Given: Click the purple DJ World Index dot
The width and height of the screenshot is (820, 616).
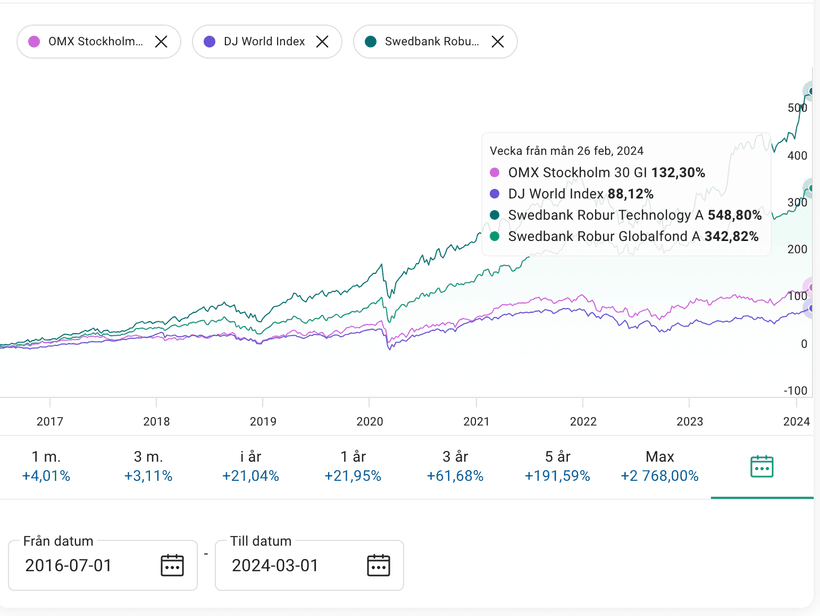Looking at the screenshot, I should (x=209, y=42).
